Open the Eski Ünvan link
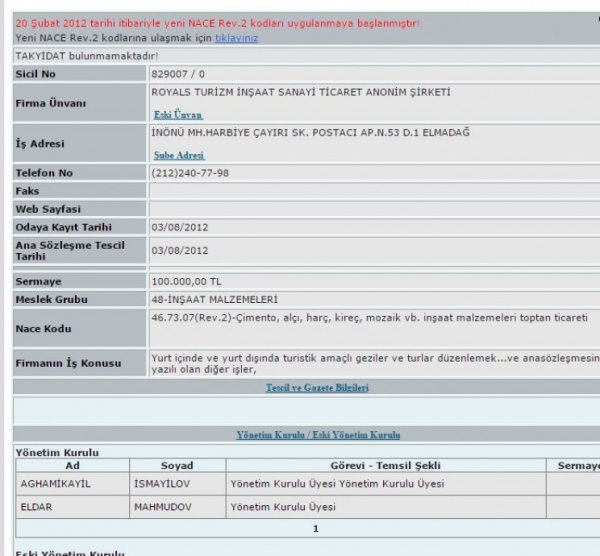Image resolution: width=600 pixels, height=556 pixels. tap(178, 115)
